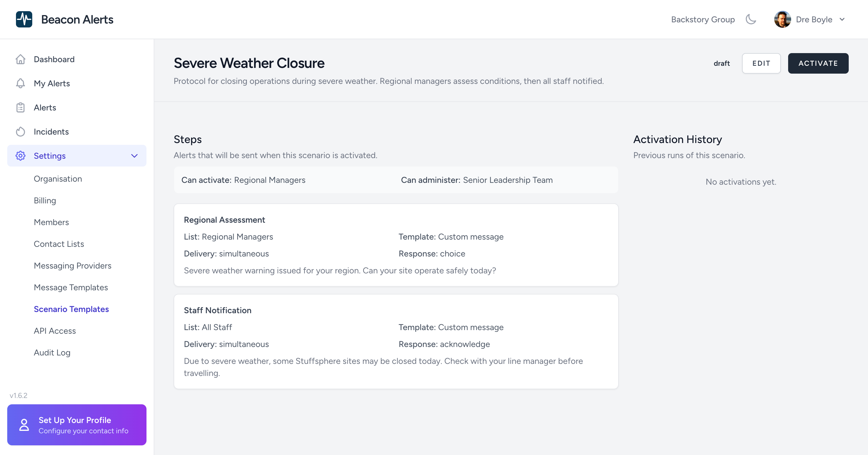Toggle dark mode with the moon icon

pyautogui.click(x=750, y=19)
